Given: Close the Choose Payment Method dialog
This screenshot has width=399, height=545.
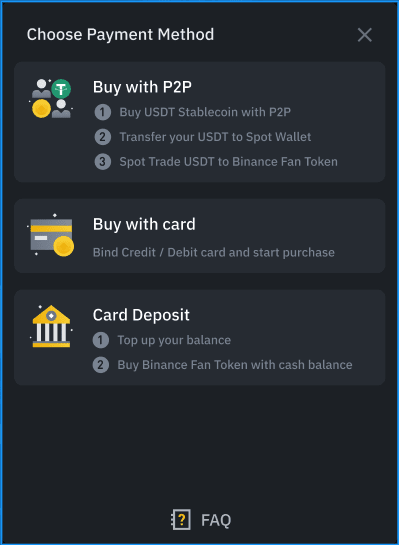Looking at the screenshot, I should click(365, 35).
